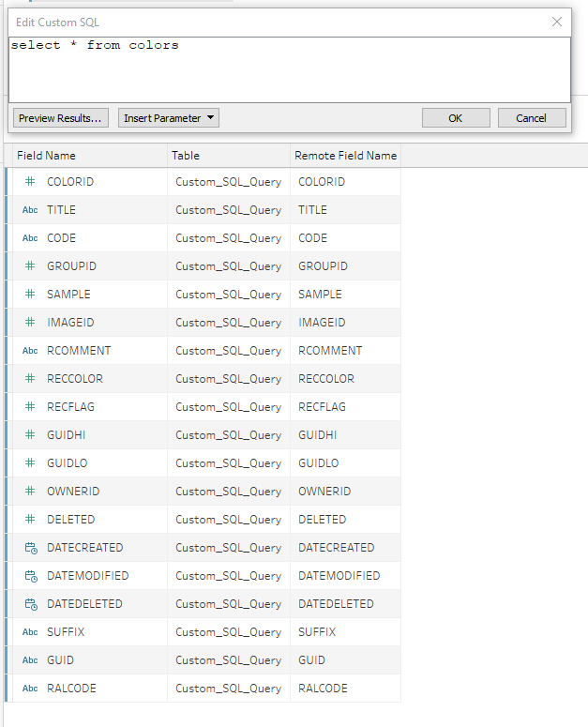
Task: Select the COLORID field name
Action: 70,182
